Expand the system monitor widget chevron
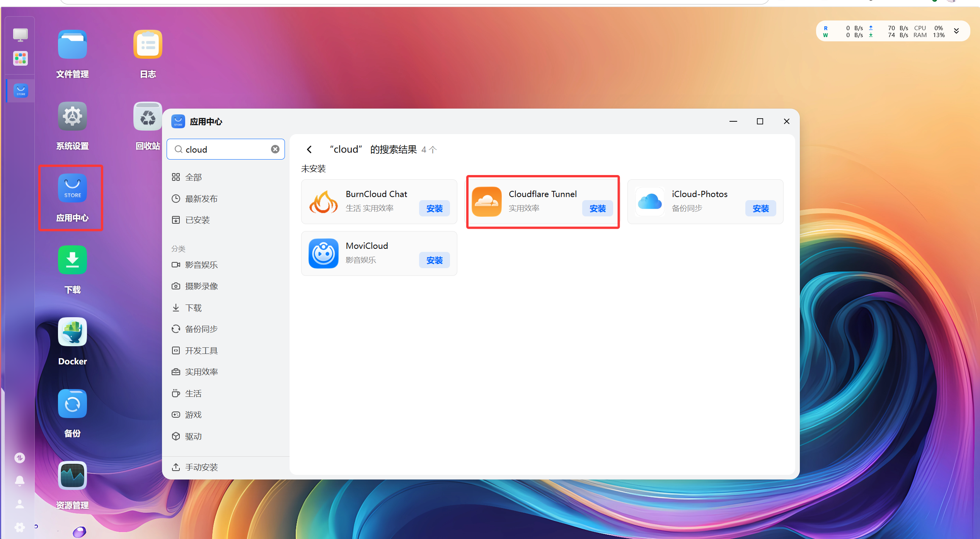This screenshot has width=980, height=539. pos(956,31)
